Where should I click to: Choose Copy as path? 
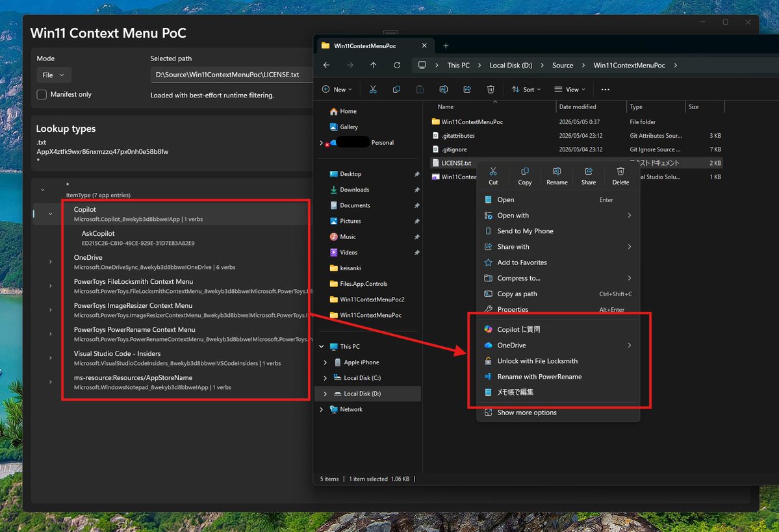(558, 294)
